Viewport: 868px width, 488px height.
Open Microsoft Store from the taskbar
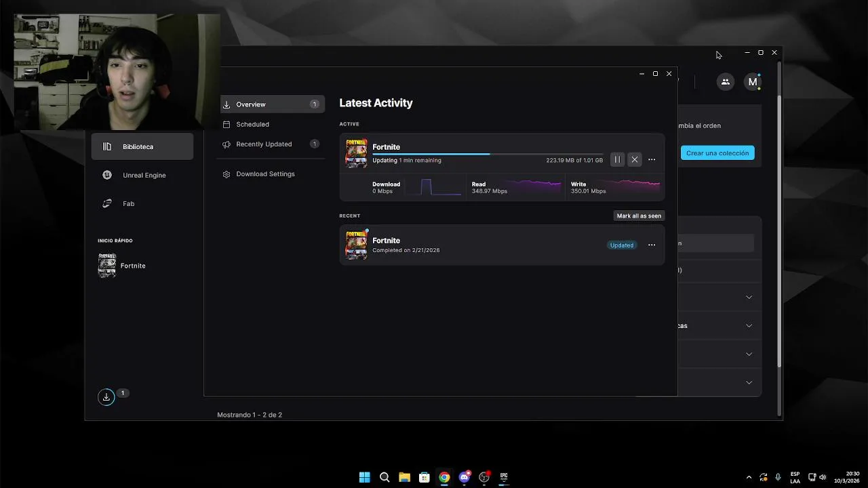point(425,477)
